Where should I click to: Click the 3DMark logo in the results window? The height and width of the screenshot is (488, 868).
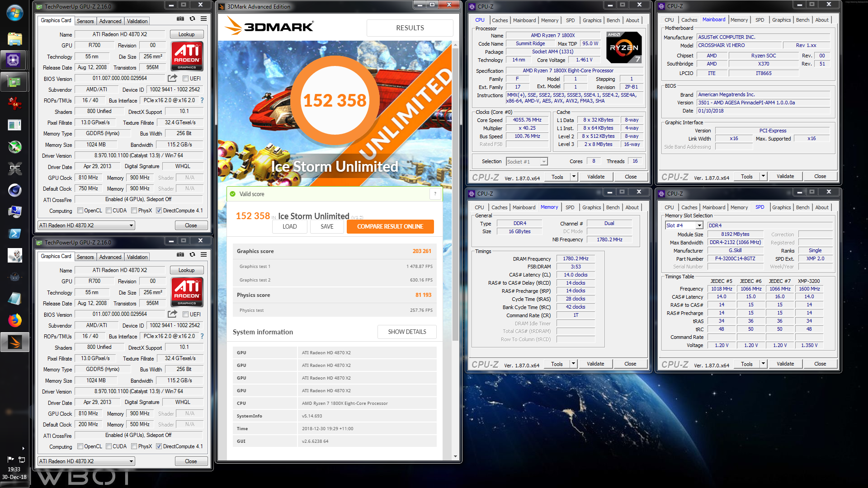[x=269, y=26]
